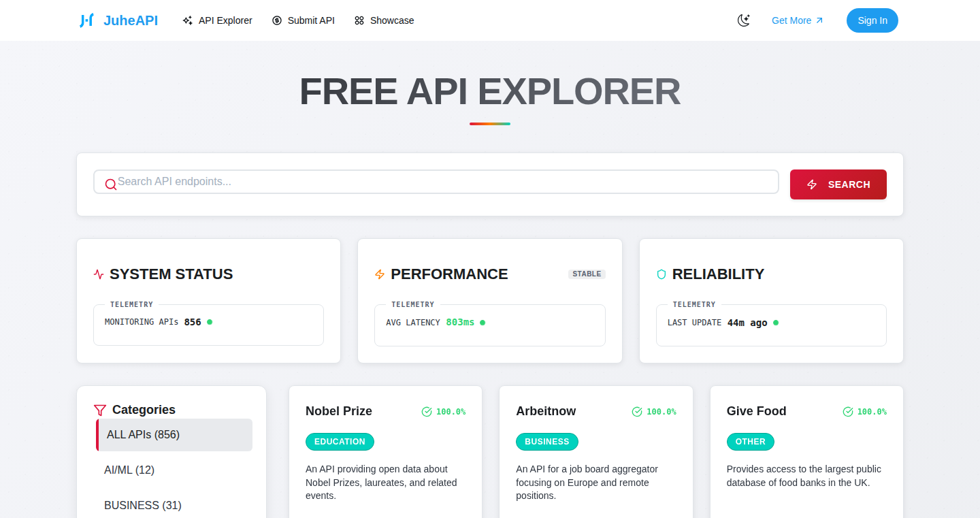Viewport: 980px width, 518px height.
Task: Open the Nobel Prize API card title
Action: [x=339, y=411]
